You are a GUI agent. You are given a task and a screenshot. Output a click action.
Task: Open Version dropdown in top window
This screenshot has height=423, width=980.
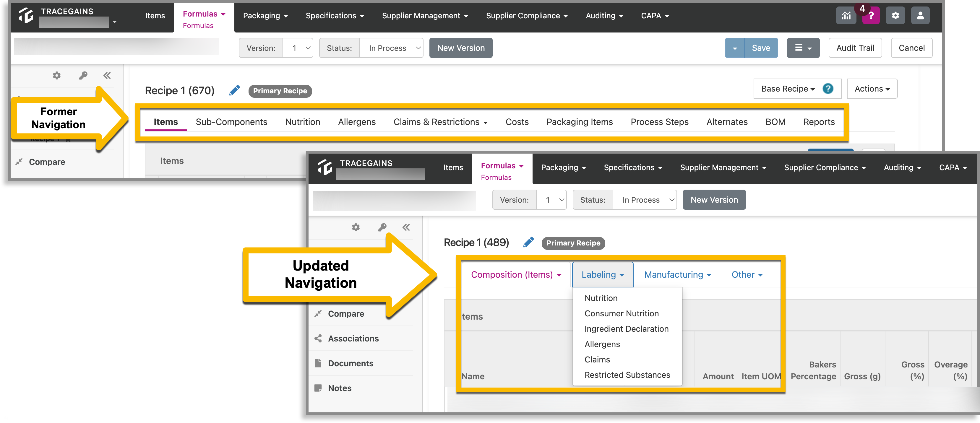tap(298, 48)
